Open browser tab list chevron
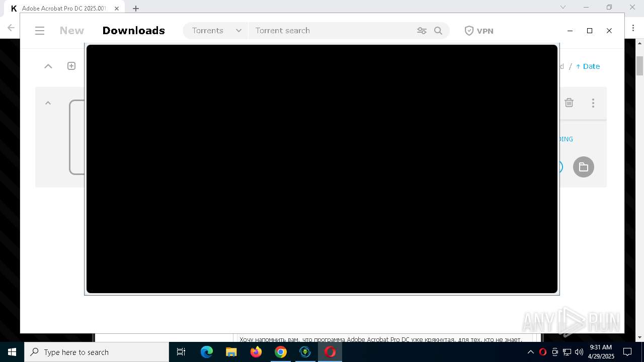The height and width of the screenshot is (362, 644). coord(563,7)
